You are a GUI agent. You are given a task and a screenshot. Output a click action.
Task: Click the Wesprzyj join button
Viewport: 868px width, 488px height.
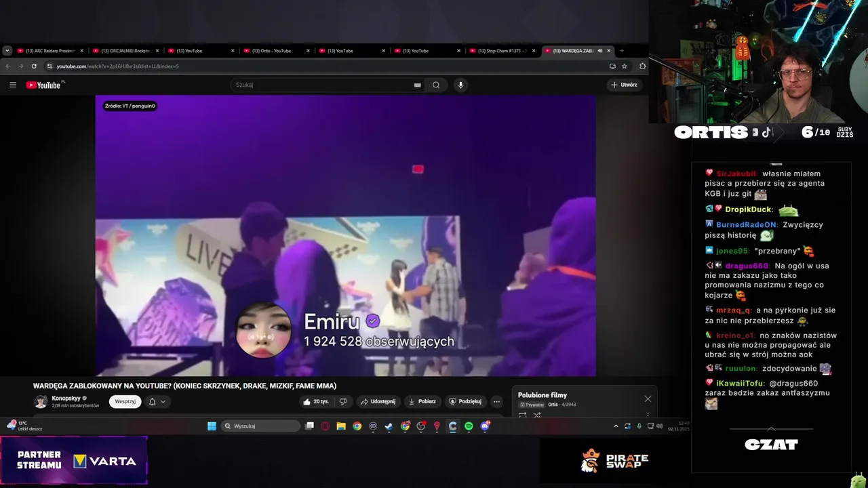coord(125,401)
